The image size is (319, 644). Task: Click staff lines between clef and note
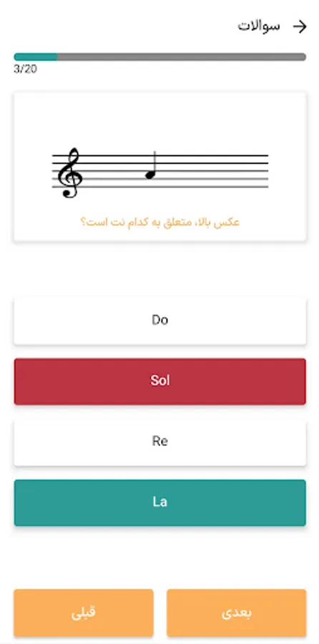point(113,171)
